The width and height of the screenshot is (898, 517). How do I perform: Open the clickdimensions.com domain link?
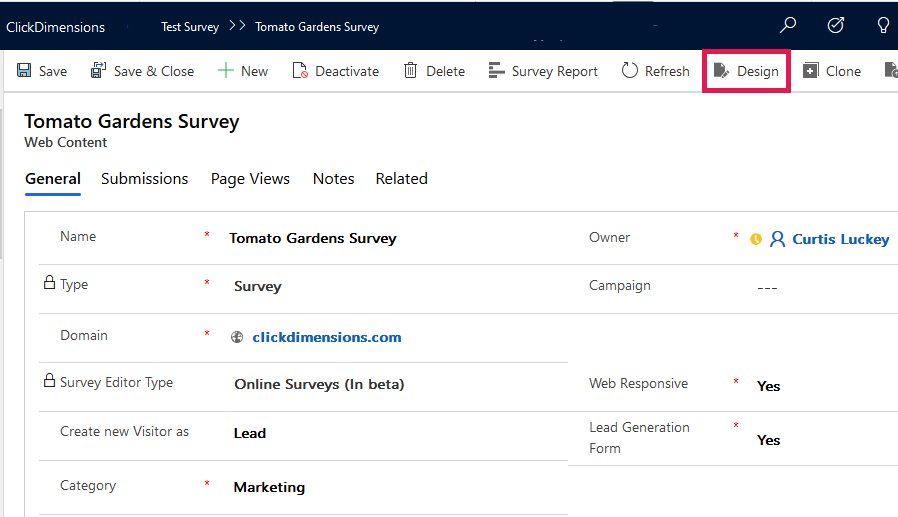click(x=327, y=337)
